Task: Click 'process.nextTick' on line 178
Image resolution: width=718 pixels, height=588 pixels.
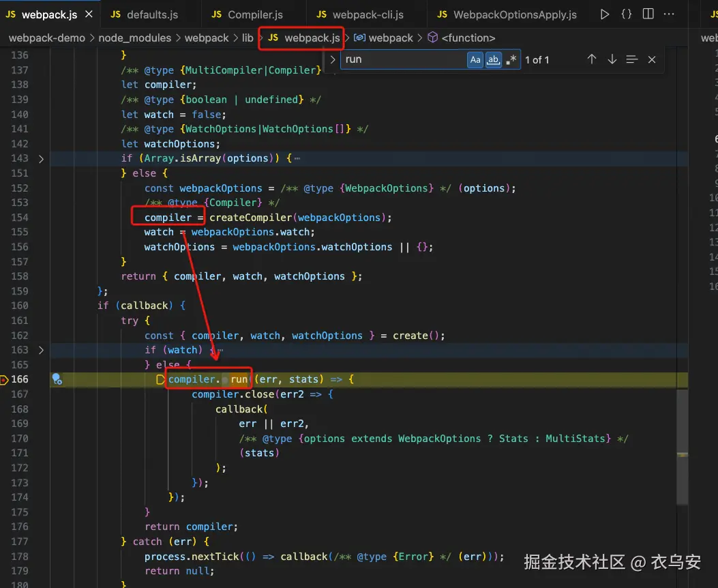Action: (192, 557)
